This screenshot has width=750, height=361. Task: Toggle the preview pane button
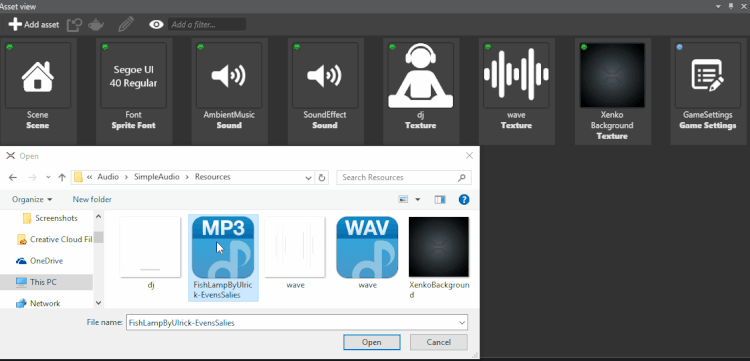click(440, 199)
